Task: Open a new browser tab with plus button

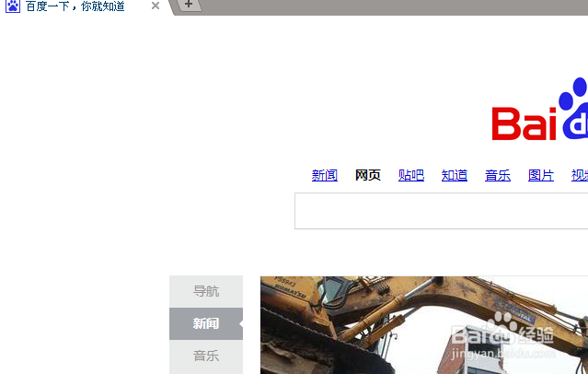Action: (189, 5)
